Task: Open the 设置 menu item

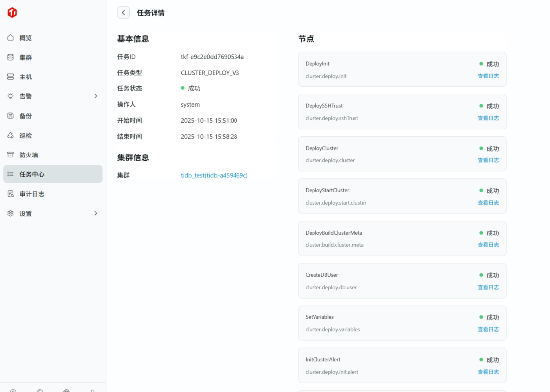Action: tap(26, 214)
